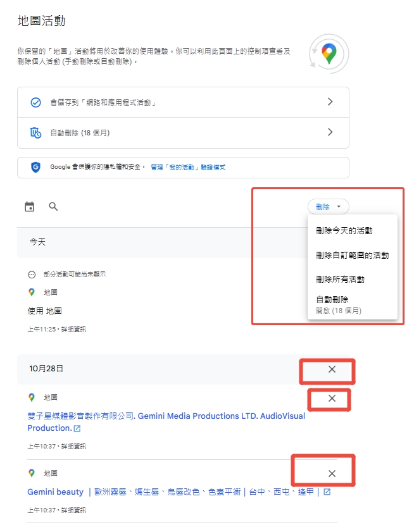Click the 10月28日 date header

(46, 368)
